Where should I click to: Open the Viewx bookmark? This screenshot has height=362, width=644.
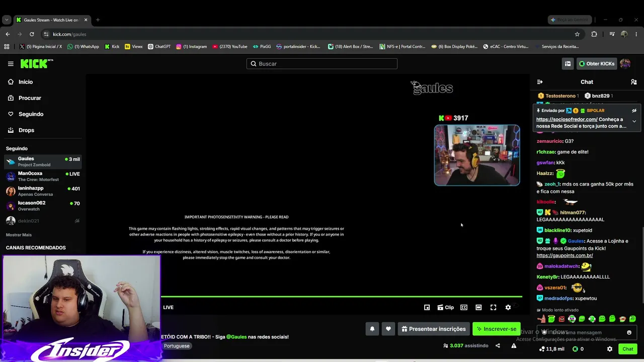(x=134, y=47)
